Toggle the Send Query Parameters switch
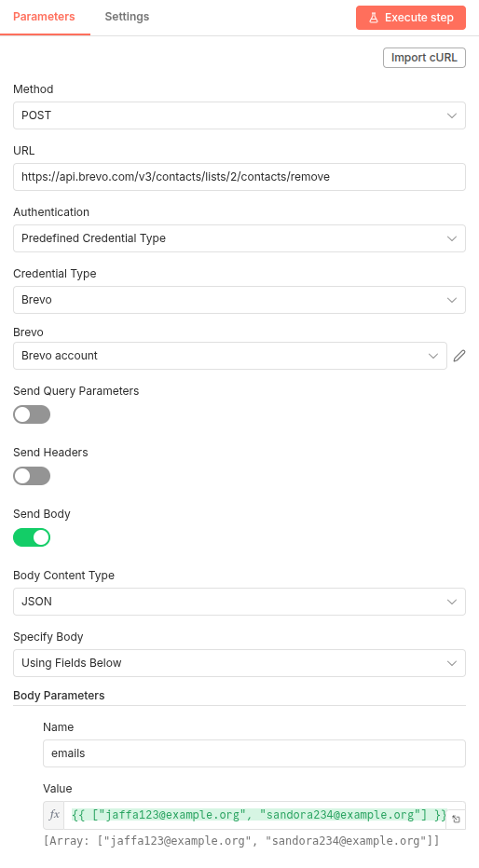The height and width of the screenshot is (868, 479). pyautogui.click(x=32, y=414)
